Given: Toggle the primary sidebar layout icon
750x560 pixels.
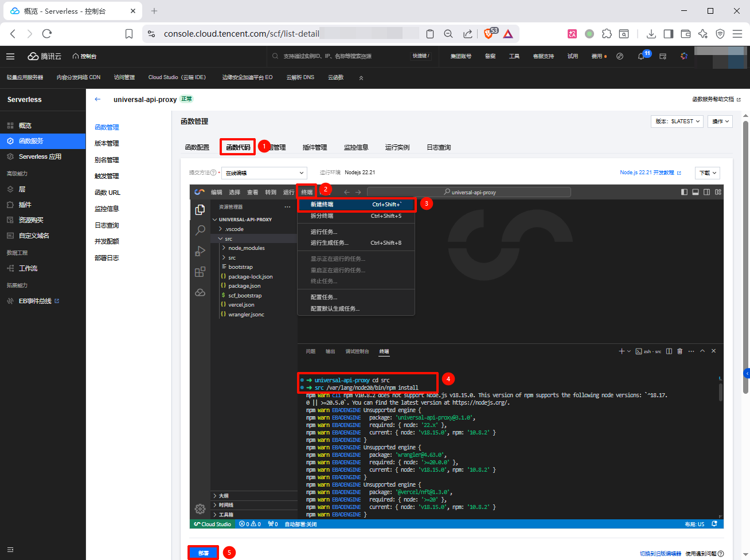Looking at the screenshot, I should [684, 192].
